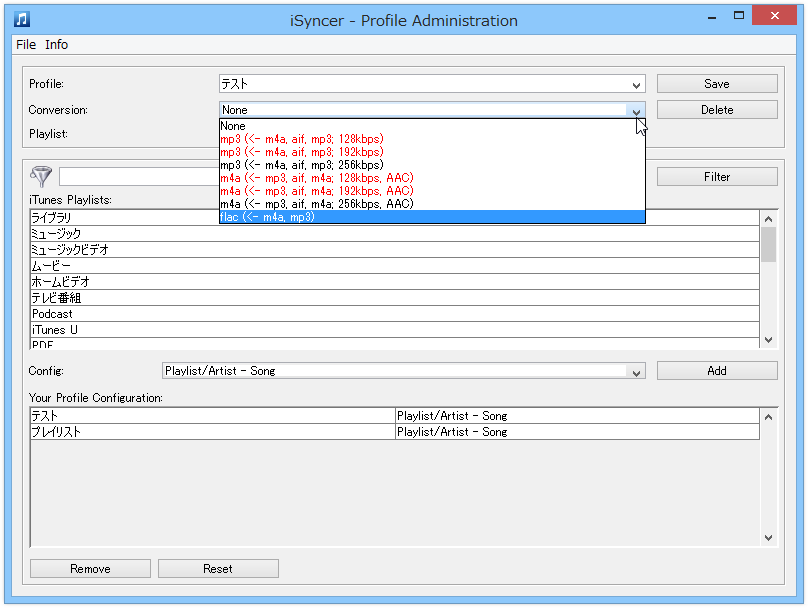
Task: Open the Config dropdown
Action: click(636, 371)
